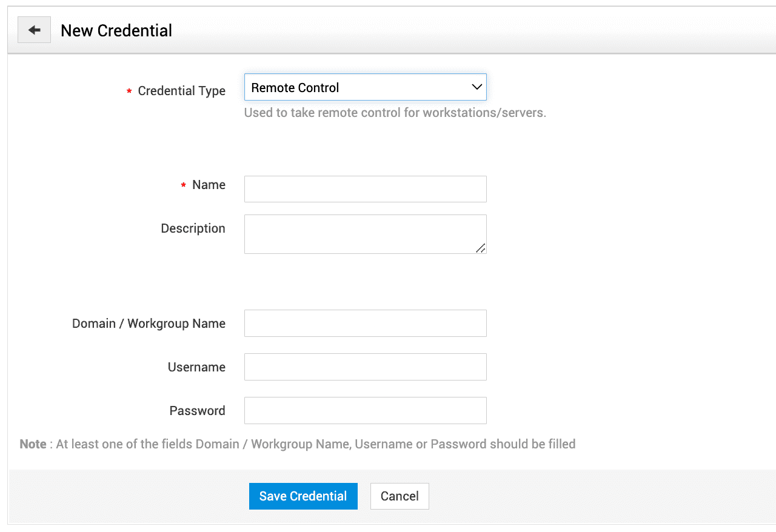Open the Credential Type dropdown

pyautogui.click(x=364, y=87)
